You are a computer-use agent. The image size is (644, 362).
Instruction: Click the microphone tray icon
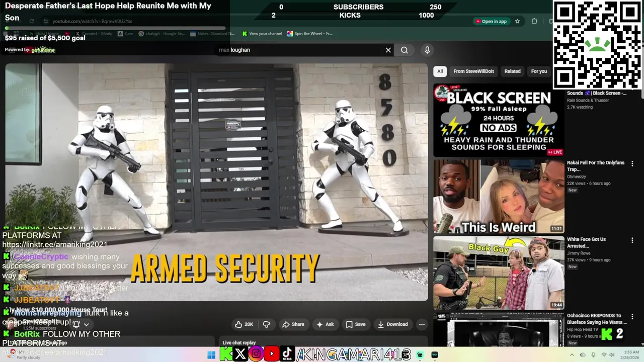click(594, 355)
